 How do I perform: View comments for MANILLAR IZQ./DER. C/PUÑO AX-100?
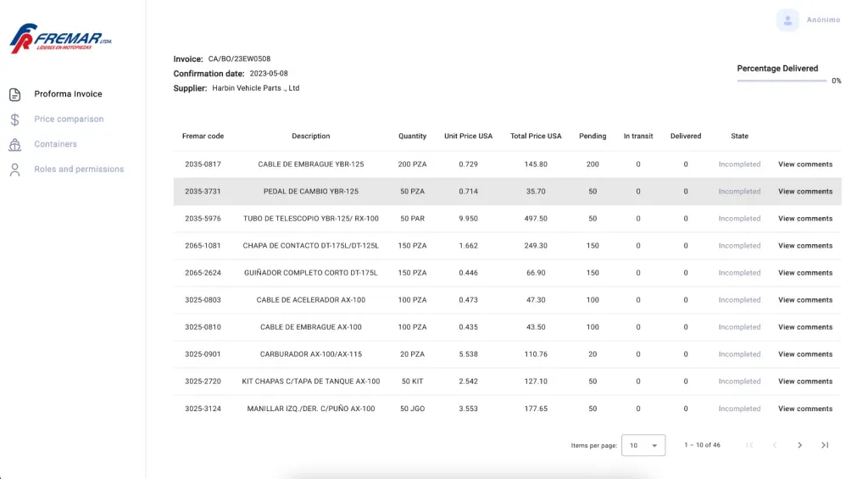(x=805, y=409)
